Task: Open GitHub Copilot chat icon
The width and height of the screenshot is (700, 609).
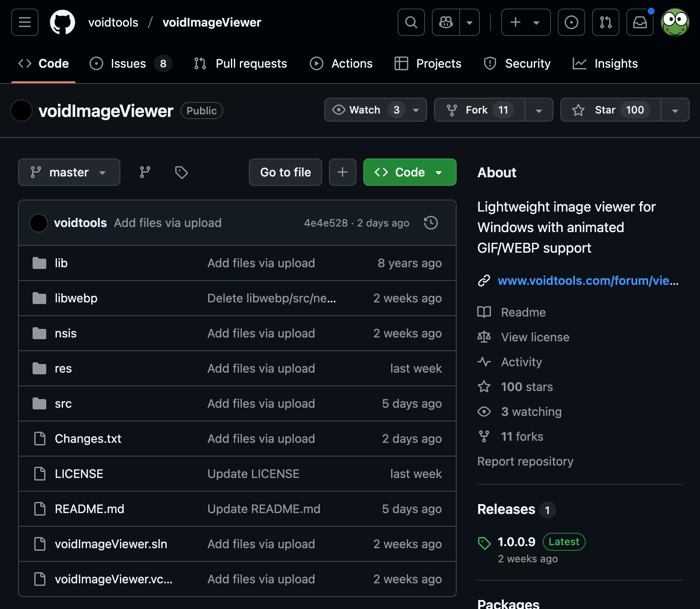Action: (446, 22)
